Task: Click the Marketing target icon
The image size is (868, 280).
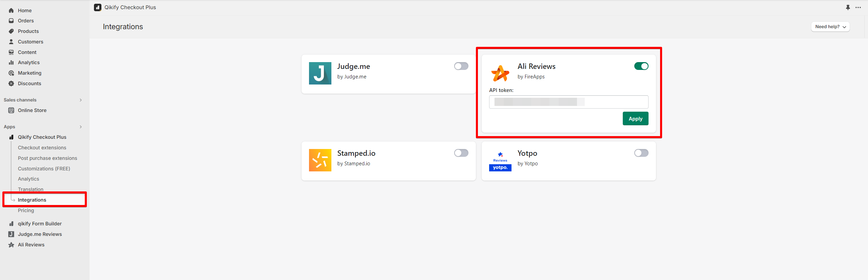Action: tap(11, 73)
